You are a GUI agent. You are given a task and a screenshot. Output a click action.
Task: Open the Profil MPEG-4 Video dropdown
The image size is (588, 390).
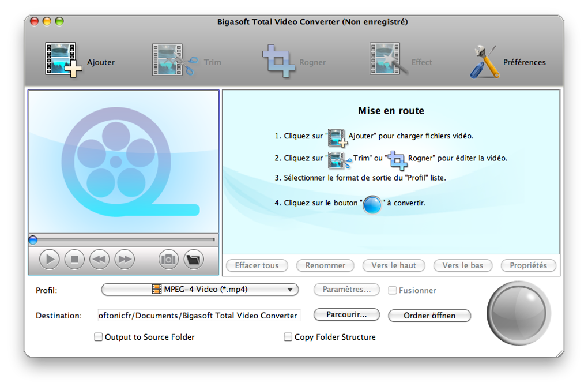[x=200, y=290]
